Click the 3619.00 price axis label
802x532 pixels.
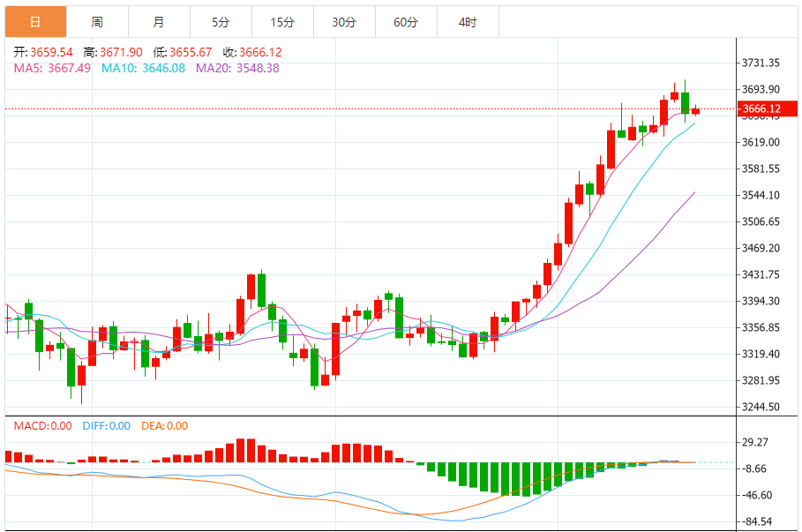click(x=761, y=142)
